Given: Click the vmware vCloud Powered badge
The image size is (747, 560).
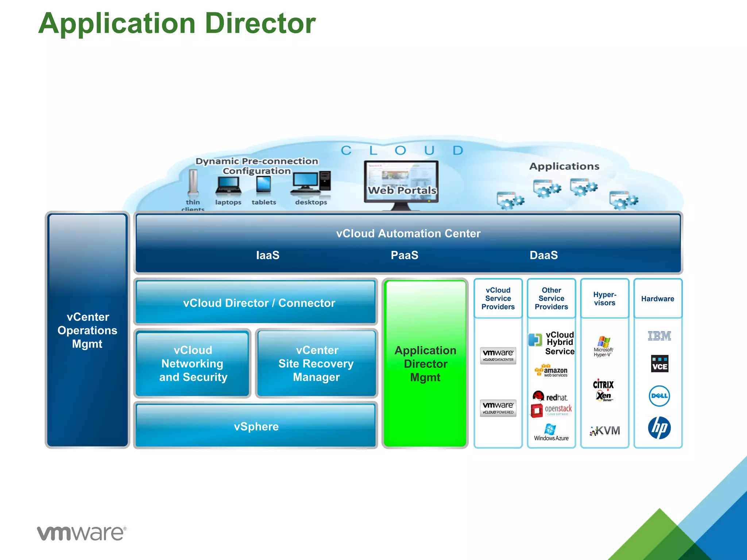Looking at the screenshot, I should pos(498,408).
